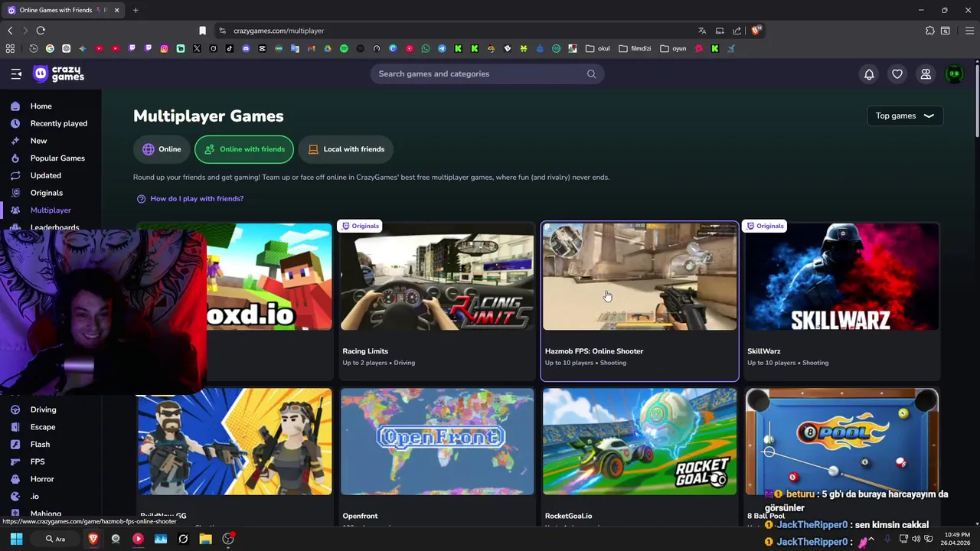Screen dimensions: 980x551
Task: Open the friends icon in header
Action: [926, 74]
